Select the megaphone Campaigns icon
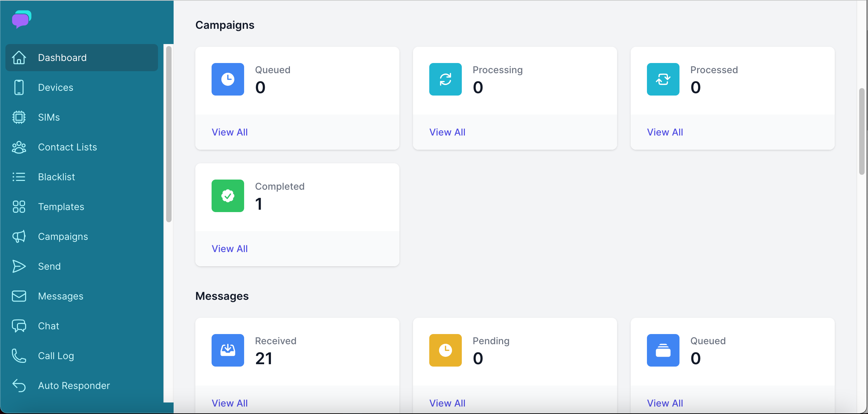The height and width of the screenshot is (414, 868). (x=19, y=236)
